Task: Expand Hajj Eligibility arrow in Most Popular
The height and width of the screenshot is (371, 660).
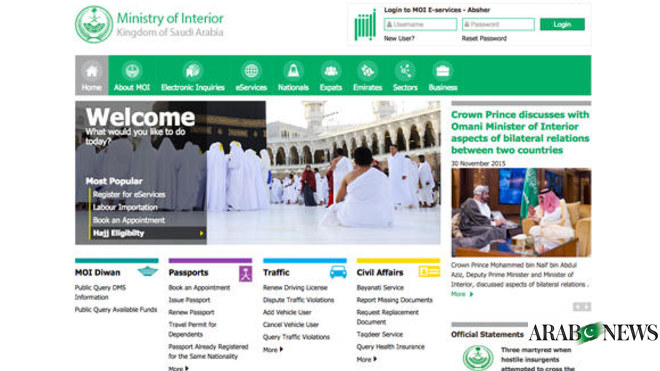Action: (x=202, y=233)
